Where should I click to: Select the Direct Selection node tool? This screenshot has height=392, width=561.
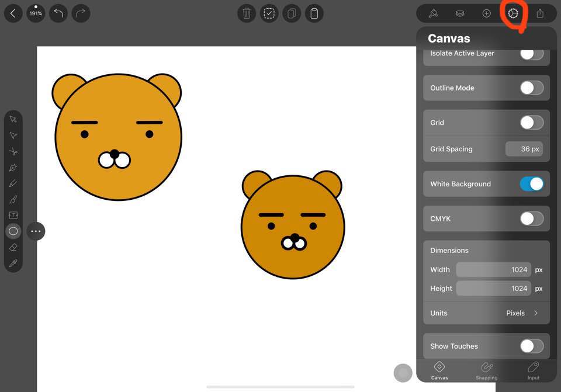pos(13,135)
